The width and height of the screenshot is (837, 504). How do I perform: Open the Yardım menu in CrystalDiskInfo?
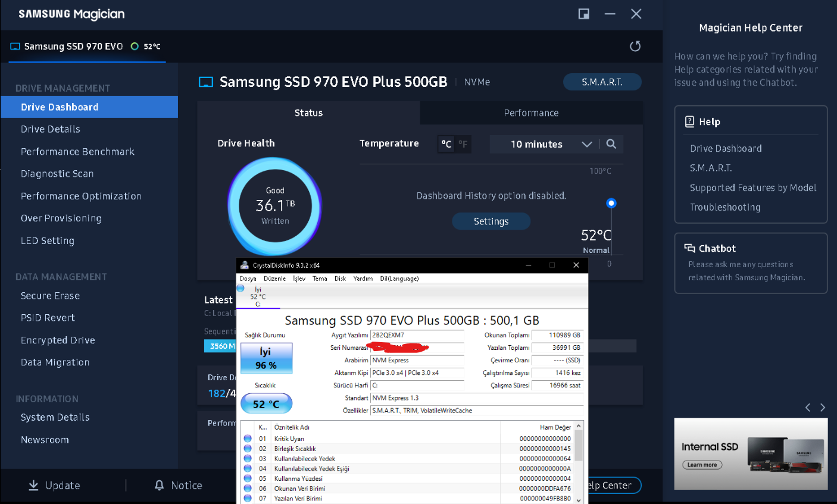coord(363,278)
